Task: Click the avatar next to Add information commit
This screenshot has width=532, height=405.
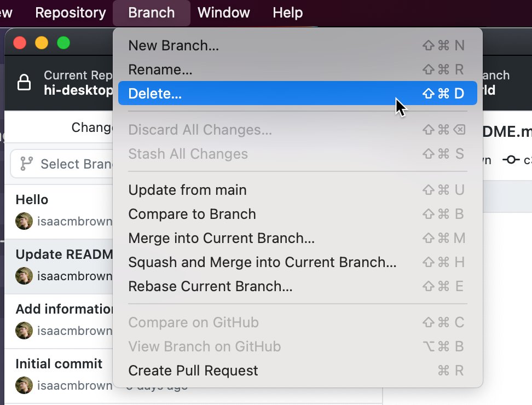Action: point(24,331)
